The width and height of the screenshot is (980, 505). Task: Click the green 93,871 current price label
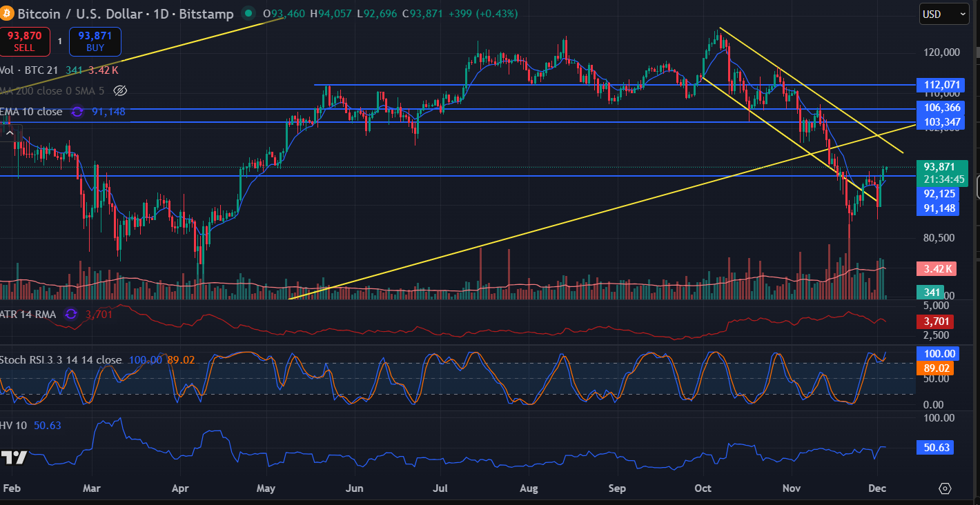pos(941,167)
